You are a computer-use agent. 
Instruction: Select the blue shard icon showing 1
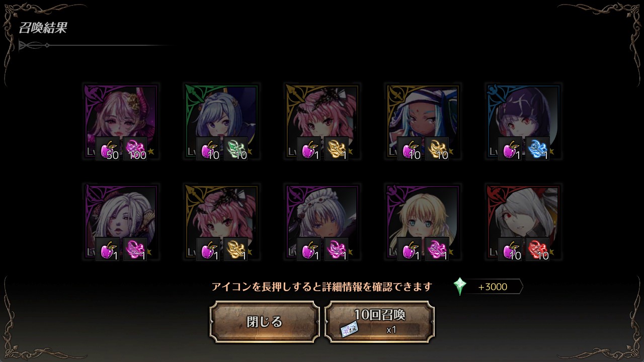[x=538, y=149]
